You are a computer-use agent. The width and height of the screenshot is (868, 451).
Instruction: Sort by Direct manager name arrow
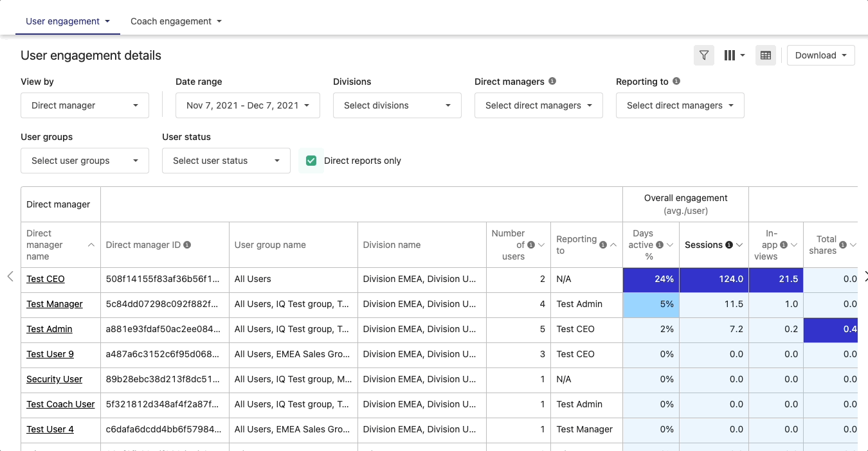point(91,245)
